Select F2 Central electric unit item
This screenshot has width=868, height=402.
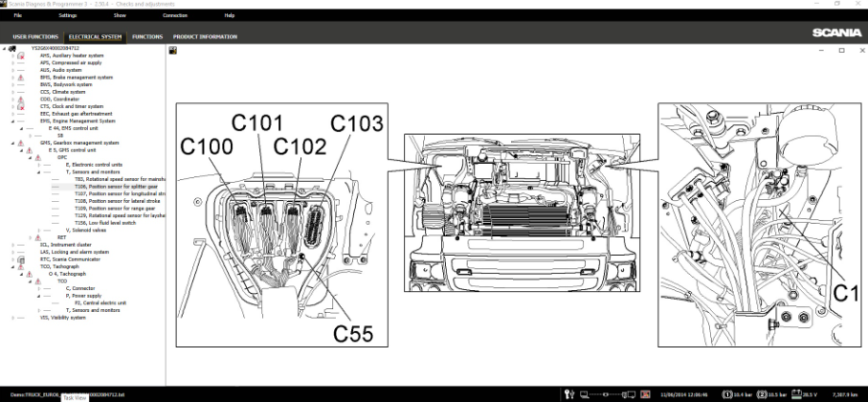click(100, 302)
